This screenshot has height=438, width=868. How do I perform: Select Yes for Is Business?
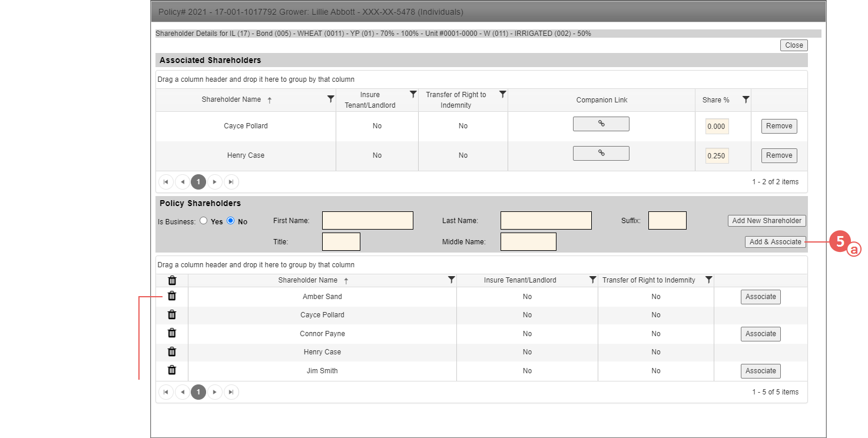203,221
